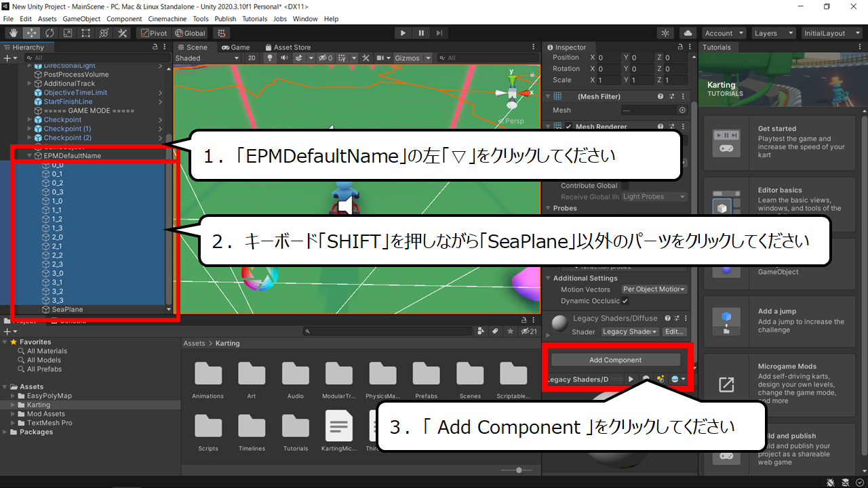
Task: Open Shaded draw mode dropdown
Action: tap(208, 58)
